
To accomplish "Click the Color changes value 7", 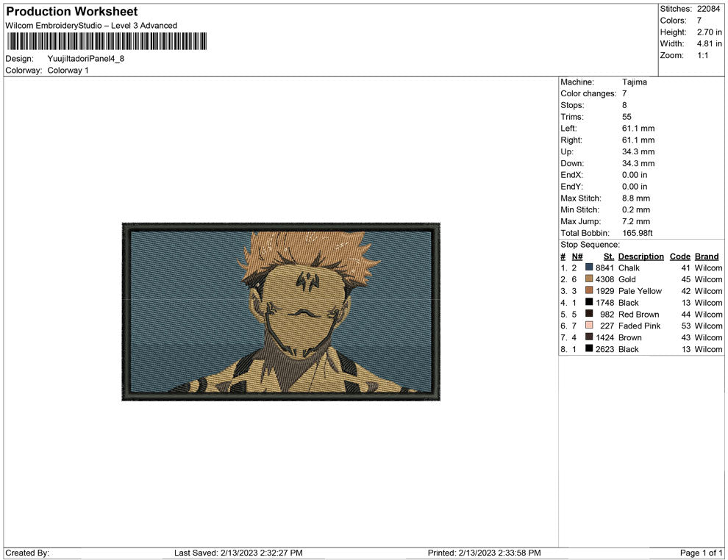I will [x=624, y=94].
